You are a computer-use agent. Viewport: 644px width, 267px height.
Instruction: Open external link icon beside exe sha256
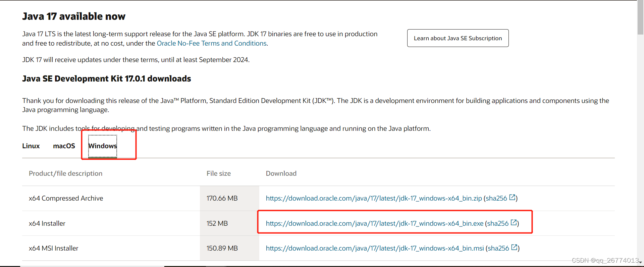click(x=514, y=223)
